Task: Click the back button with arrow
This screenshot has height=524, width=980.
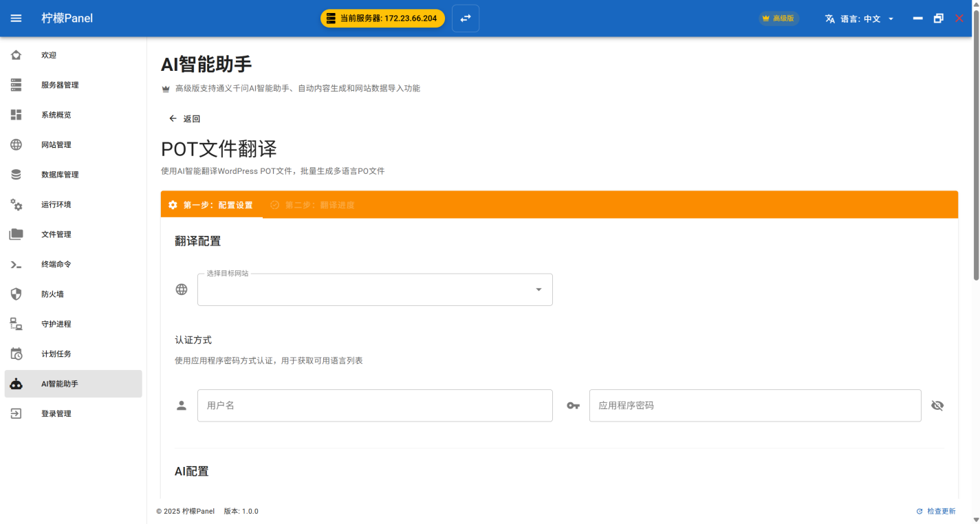Action: pyautogui.click(x=184, y=119)
